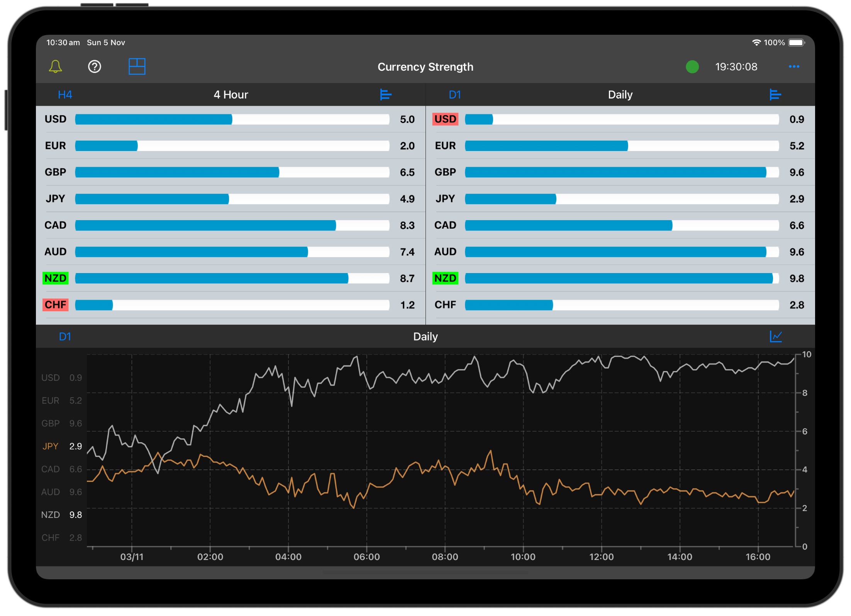This screenshot has height=616, width=851.
Task: Tap the Daily USD value 0.9
Action: [x=797, y=119]
